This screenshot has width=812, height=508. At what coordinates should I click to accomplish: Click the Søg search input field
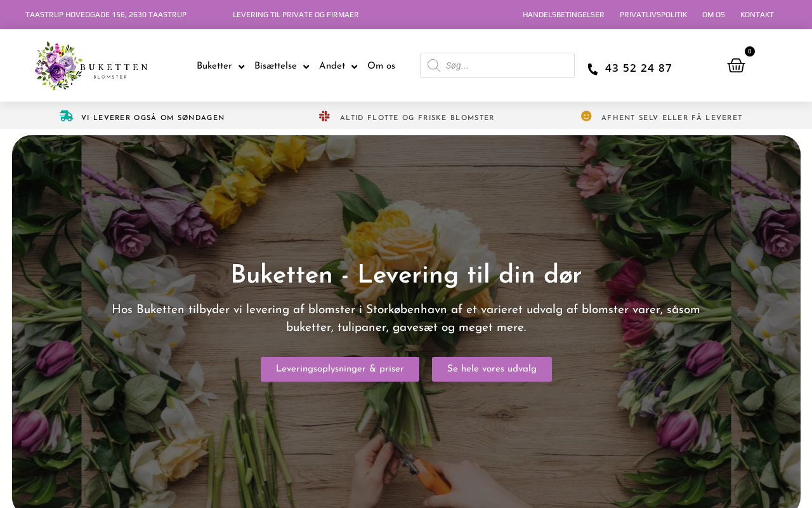(x=497, y=65)
